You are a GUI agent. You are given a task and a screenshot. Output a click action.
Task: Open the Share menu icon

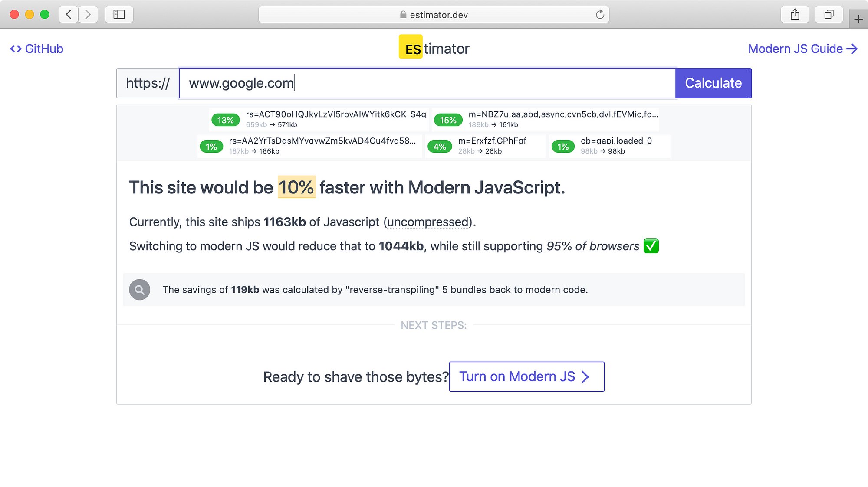[795, 15]
